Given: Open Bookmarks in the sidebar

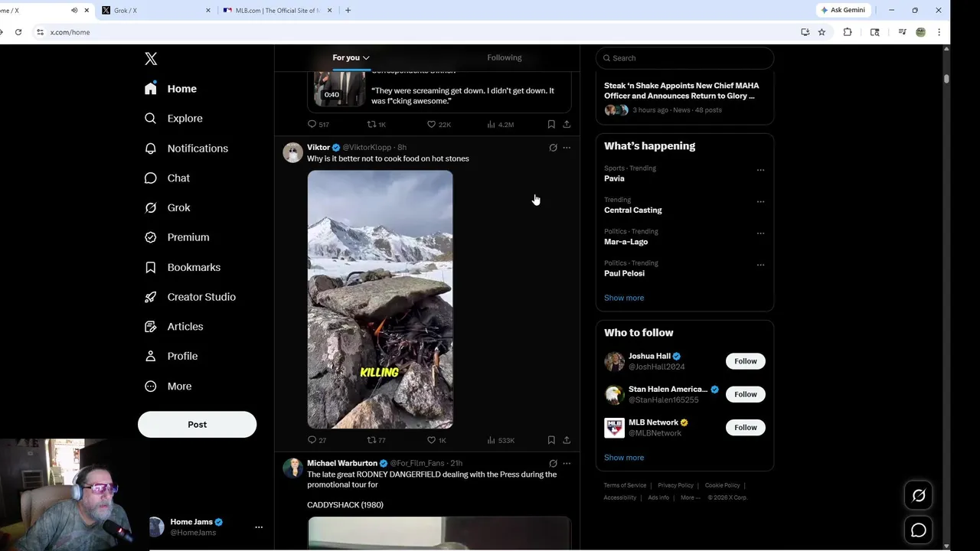Looking at the screenshot, I should point(183,267).
